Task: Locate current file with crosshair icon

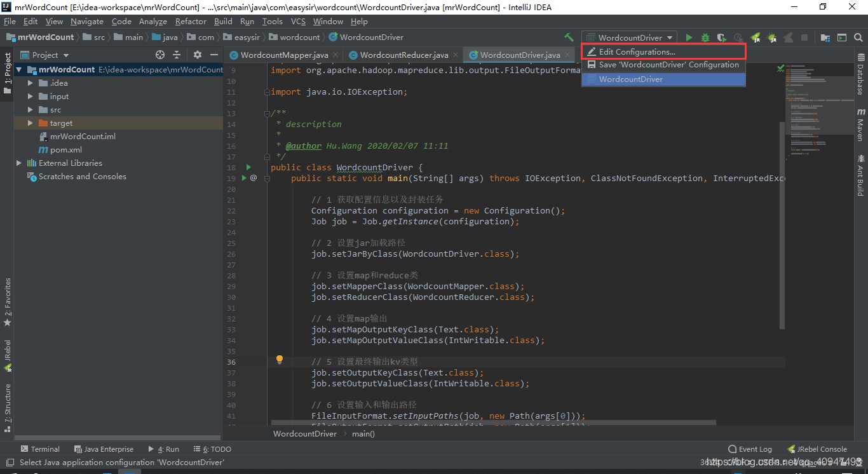Action: pyautogui.click(x=160, y=55)
